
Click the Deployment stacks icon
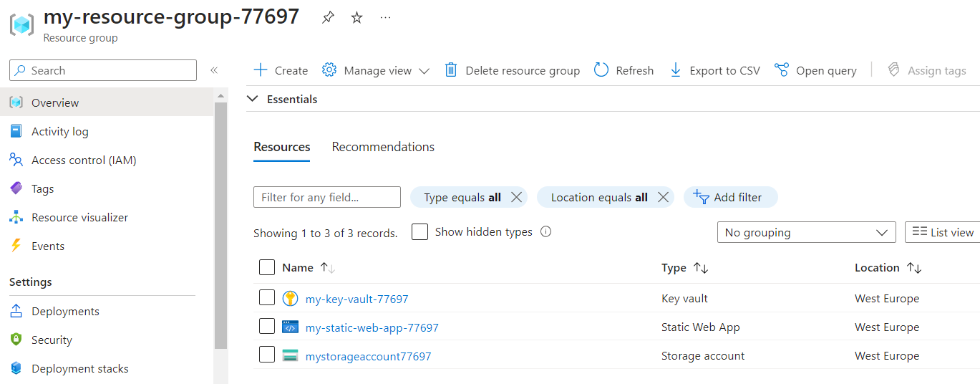(16, 368)
